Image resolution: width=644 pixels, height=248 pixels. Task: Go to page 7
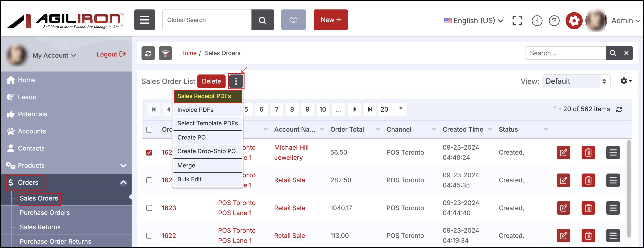point(276,109)
